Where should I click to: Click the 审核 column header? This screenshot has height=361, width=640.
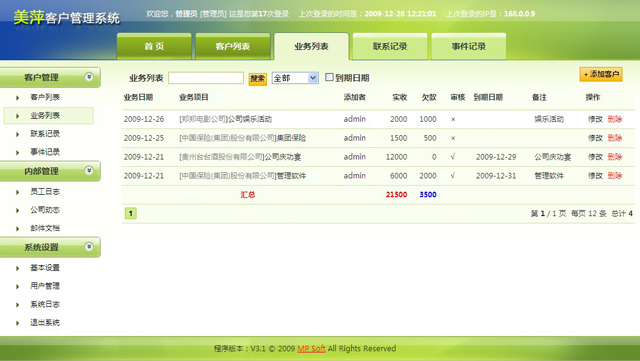pos(458,97)
